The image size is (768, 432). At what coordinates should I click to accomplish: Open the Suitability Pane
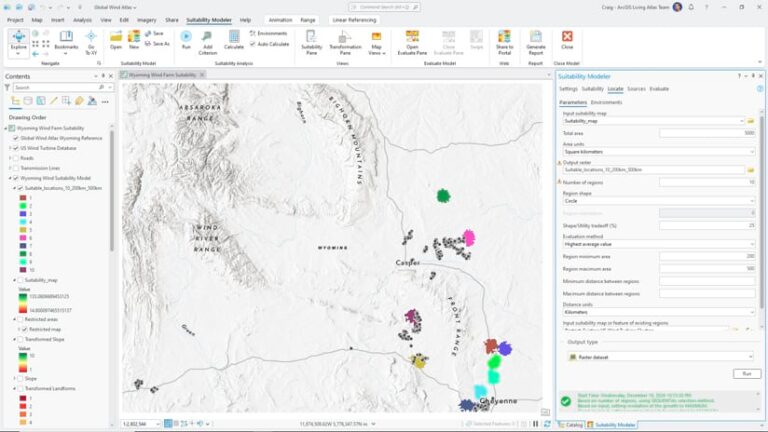click(312, 42)
